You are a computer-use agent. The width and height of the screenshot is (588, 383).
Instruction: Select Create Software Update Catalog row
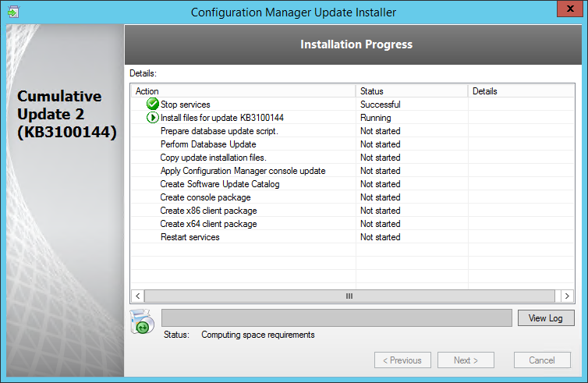point(352,184)
